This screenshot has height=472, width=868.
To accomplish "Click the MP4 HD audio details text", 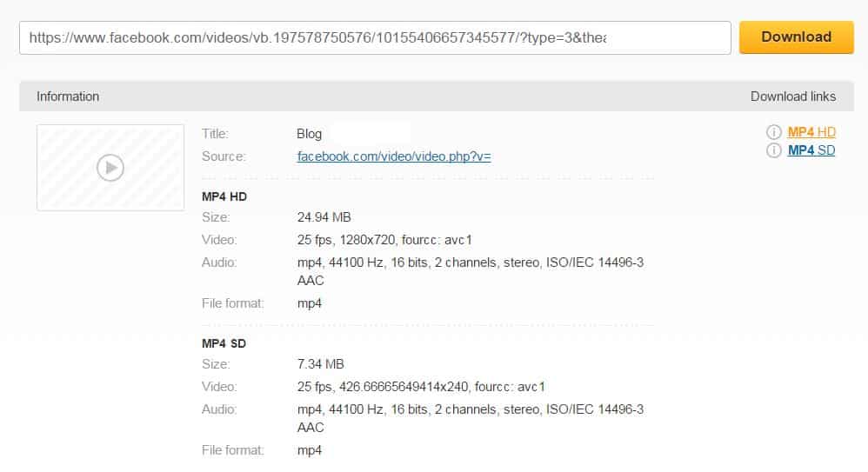I will pos(470,271).
